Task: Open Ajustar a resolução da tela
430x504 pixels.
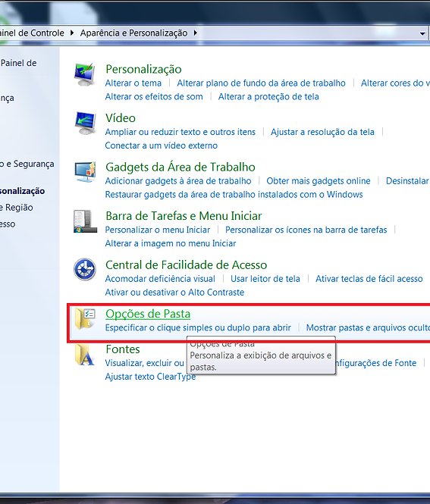Action: coord(322,132)
